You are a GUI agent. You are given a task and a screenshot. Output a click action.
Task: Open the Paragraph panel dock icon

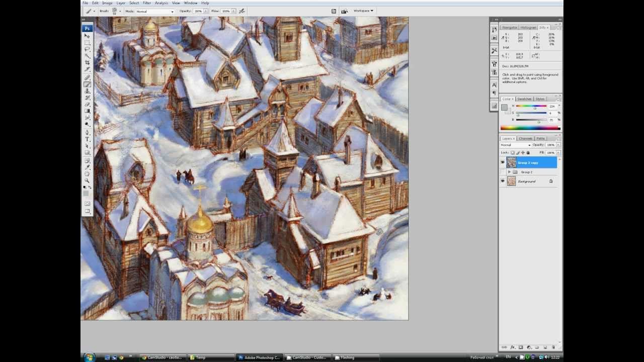(x=495, y=93)
